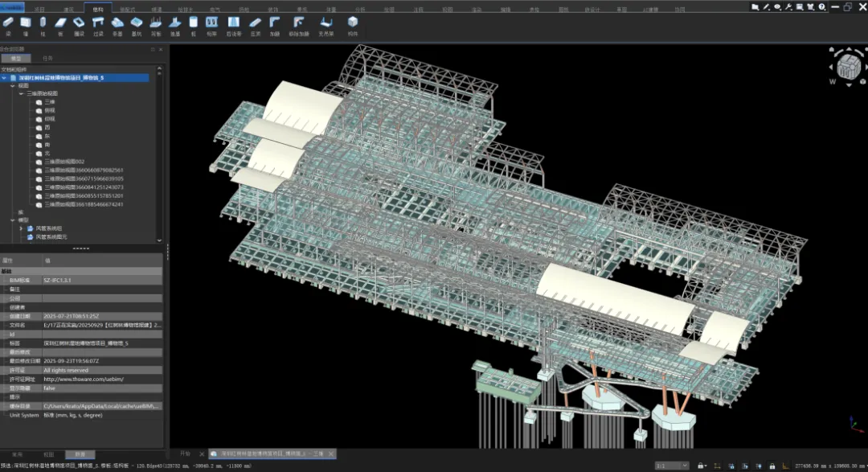Viewport: 868px width, 472px height.
Task: Click the wrench icon in title bar
Action: click(x=788, y=7)
